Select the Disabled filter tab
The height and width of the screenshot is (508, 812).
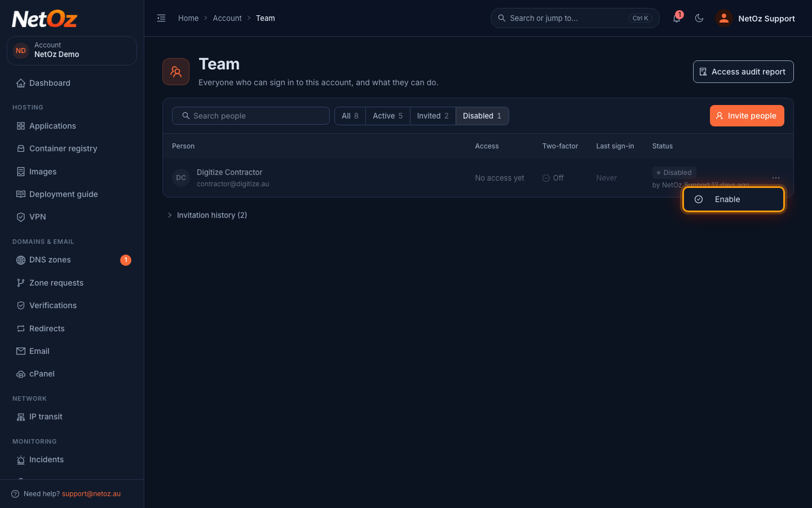coord(482,116)
